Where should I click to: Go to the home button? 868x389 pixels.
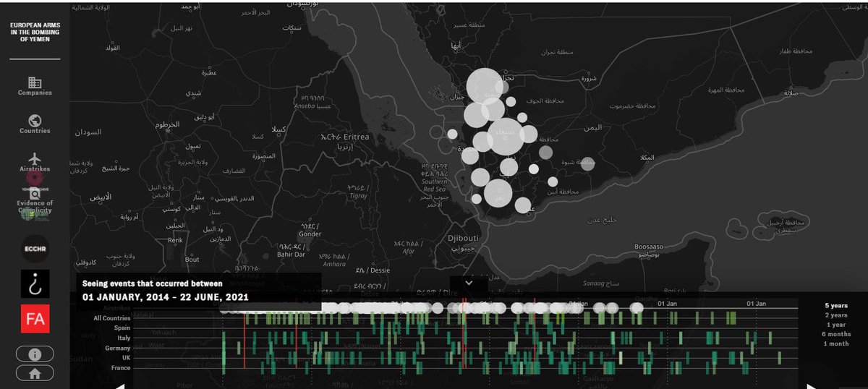pos(35,374)
